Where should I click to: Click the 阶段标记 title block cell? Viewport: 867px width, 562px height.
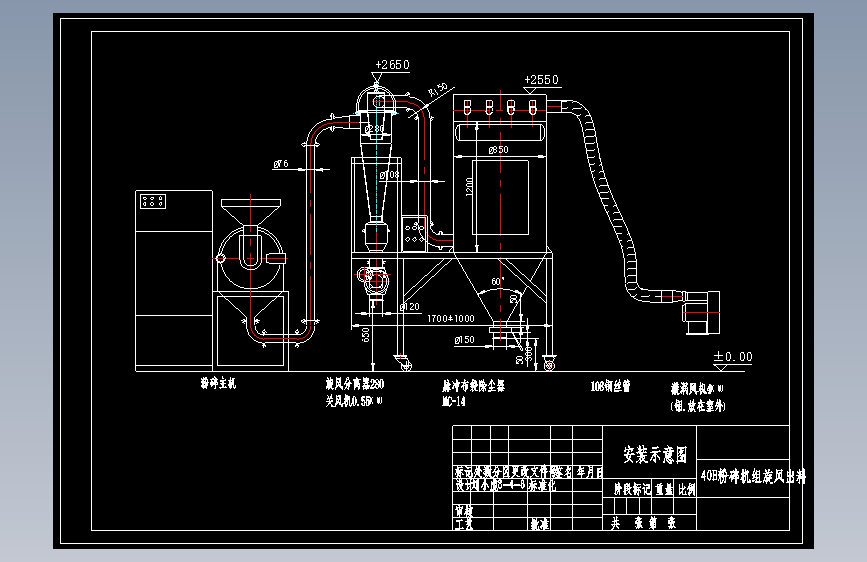632,489
